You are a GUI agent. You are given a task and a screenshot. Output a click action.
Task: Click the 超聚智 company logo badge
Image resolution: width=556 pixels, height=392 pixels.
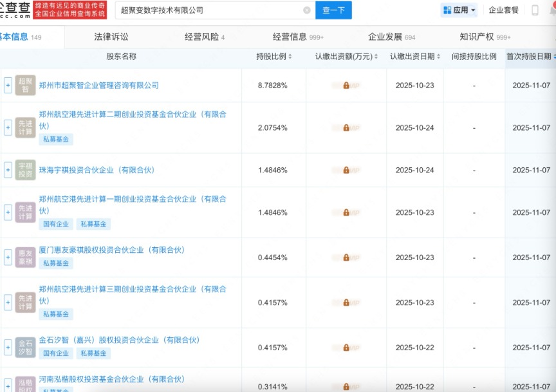[x=25, y=85]
